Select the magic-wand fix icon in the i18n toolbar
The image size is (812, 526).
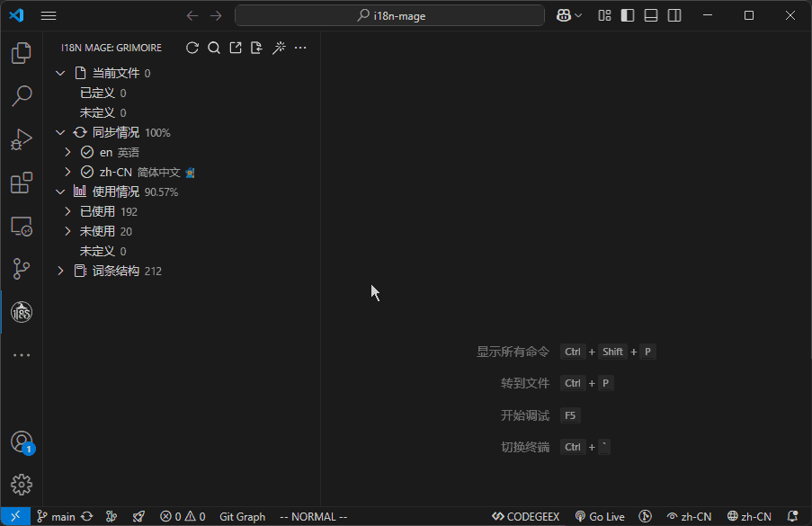point(279,48)
